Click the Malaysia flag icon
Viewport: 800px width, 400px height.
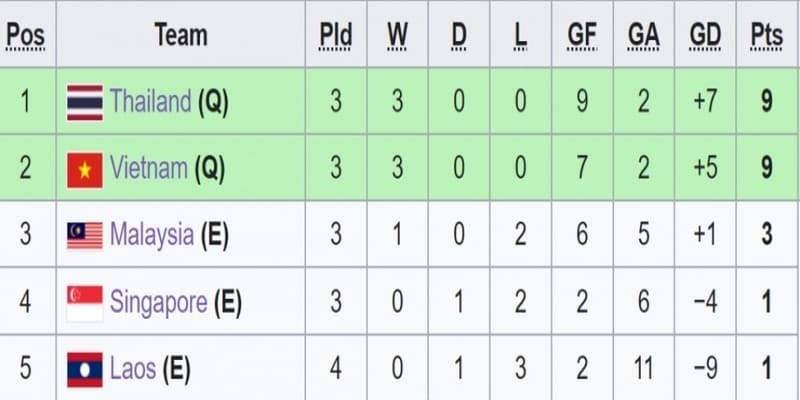pyautogui.click(x=85, y=236)
